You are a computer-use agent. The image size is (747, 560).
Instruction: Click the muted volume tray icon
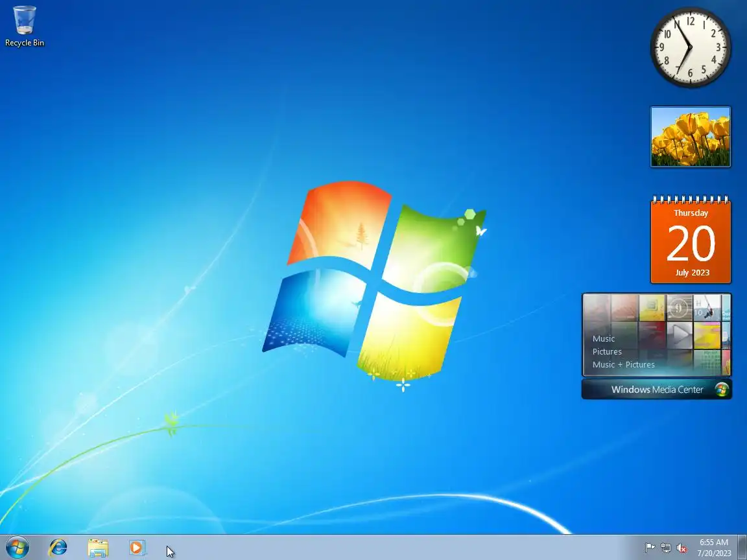click(682, 548)
